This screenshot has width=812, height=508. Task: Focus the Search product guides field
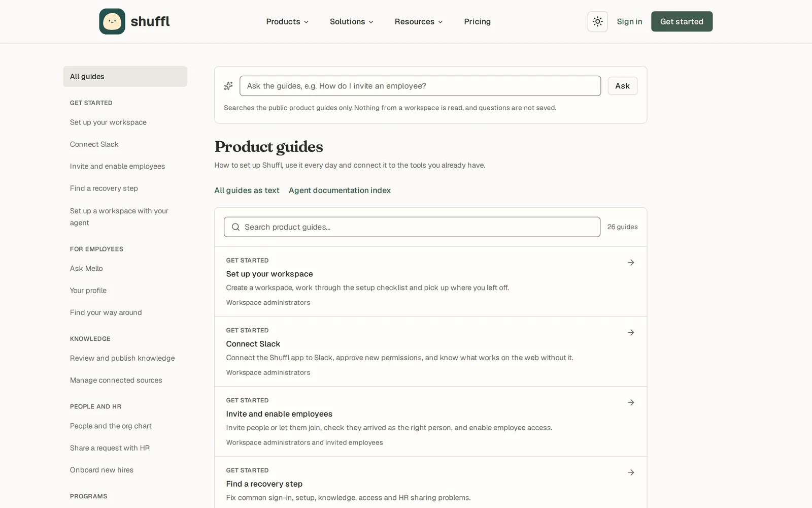point(412,227)
